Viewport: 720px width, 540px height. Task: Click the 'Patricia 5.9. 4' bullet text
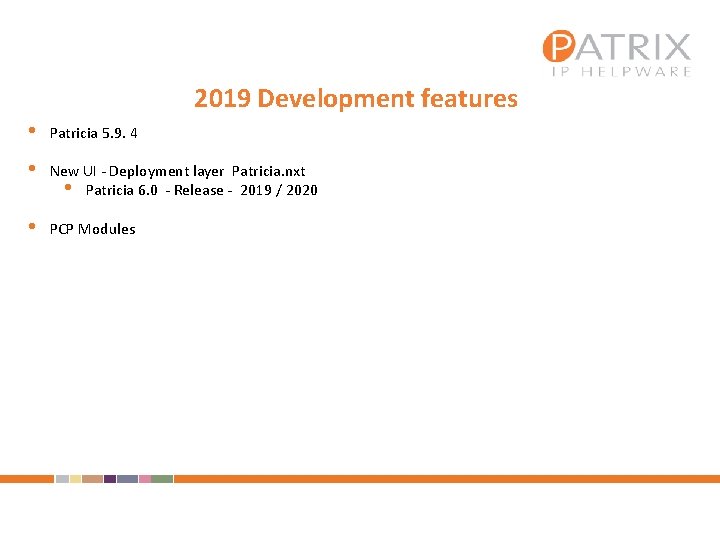[93, 133]
